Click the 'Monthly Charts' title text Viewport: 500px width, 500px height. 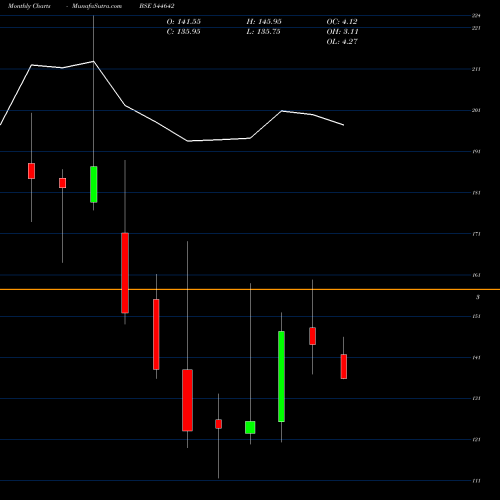point(29,6)
